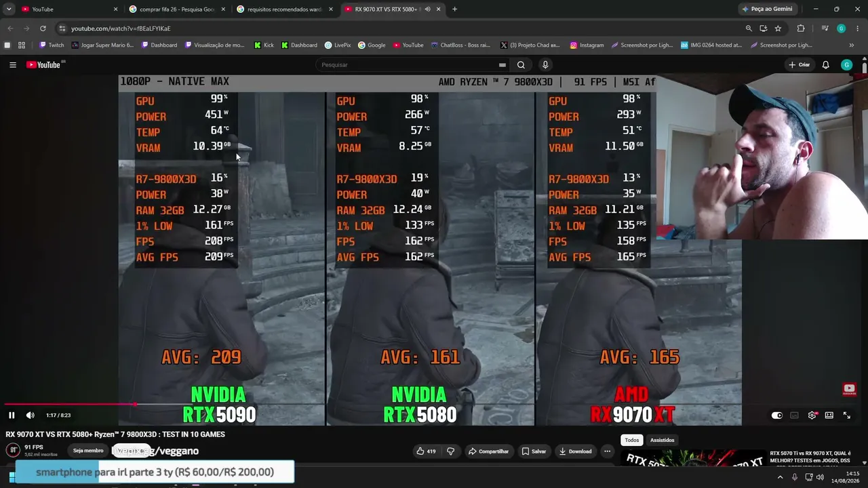Open the 91 FPS channel avatar
The height and width of the screenshot is (488, 868).
tap(13, 450)
